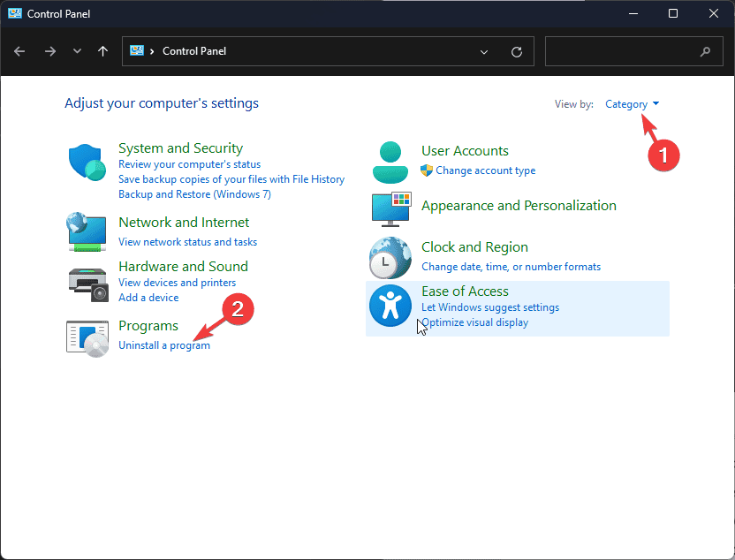
Task: Go up one level with up arrow
Action: (102, 51)
